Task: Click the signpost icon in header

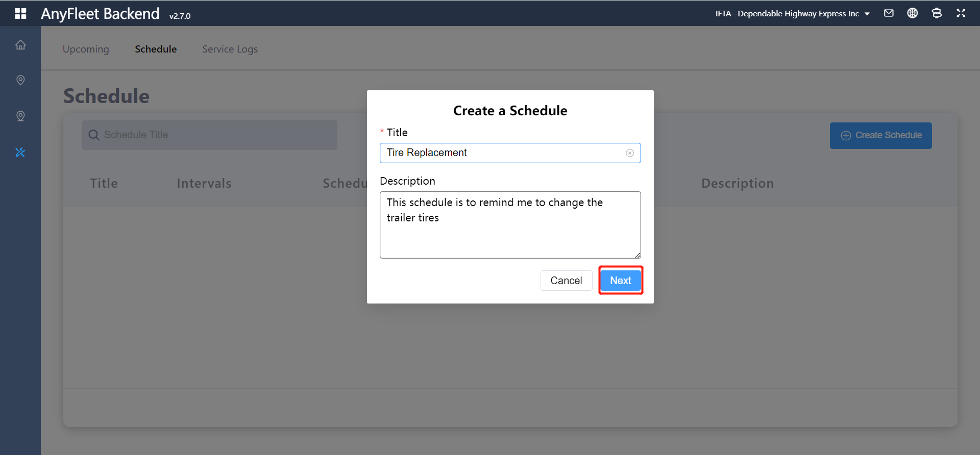Action: tap(937, 13)
